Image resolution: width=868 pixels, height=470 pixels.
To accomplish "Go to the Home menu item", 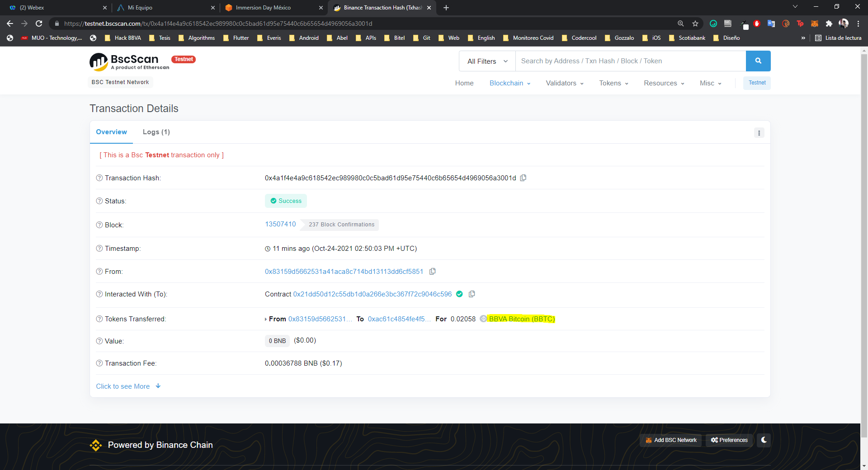I will 464,83.
